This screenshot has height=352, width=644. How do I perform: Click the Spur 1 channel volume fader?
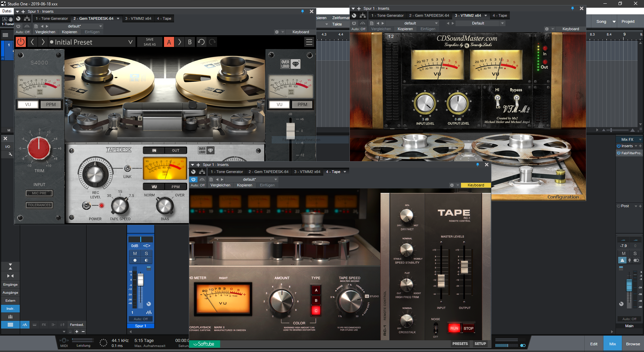[141, 280]
